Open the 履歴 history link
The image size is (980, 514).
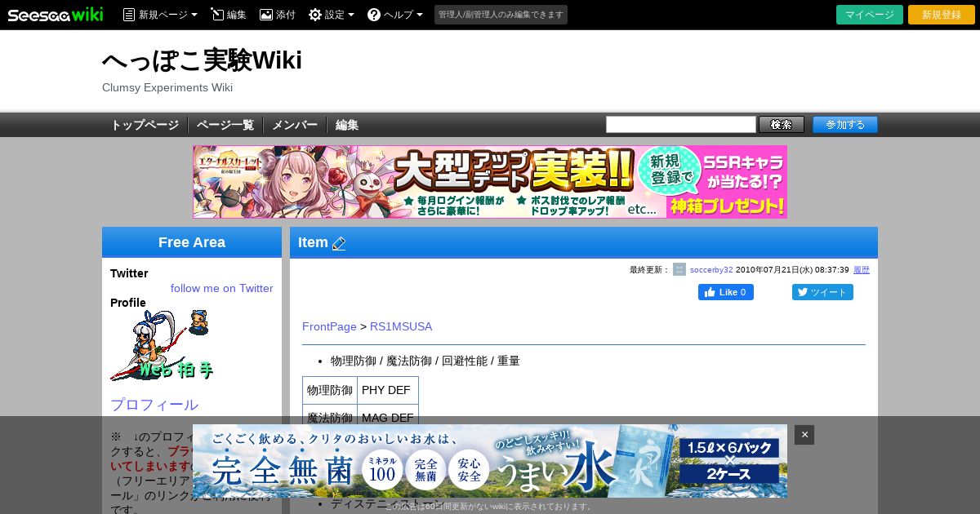862,270
